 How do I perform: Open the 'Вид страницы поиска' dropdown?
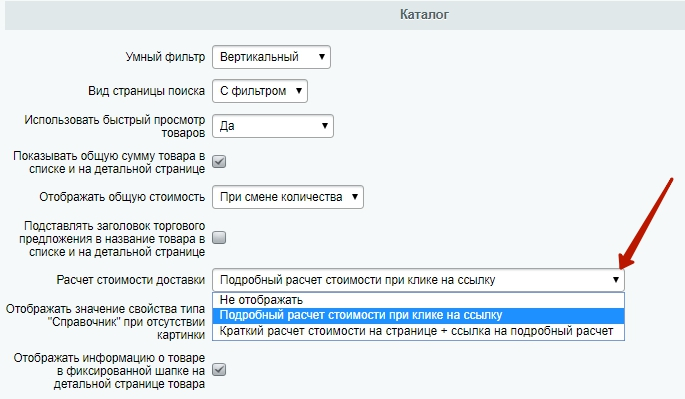(x=260, y=91)
